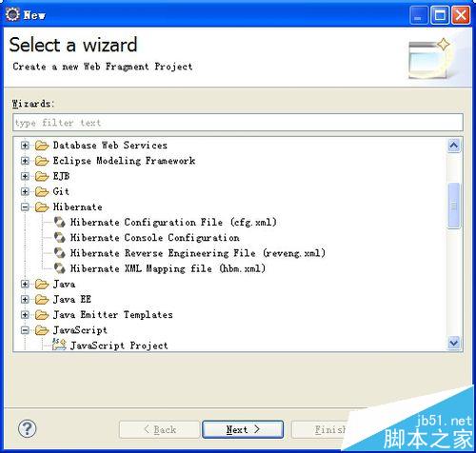Select Hibernate Reverse Engineering File (reveng.xml)

click(198, 253)
